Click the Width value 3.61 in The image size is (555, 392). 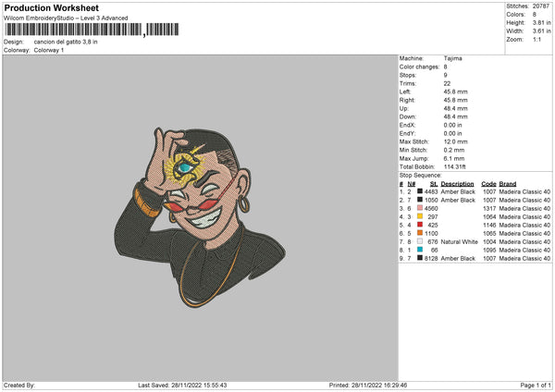coord(541,31)
